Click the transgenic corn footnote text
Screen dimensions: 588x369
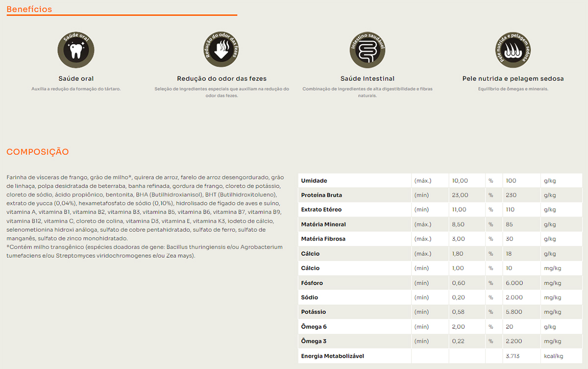coord(145,247)
